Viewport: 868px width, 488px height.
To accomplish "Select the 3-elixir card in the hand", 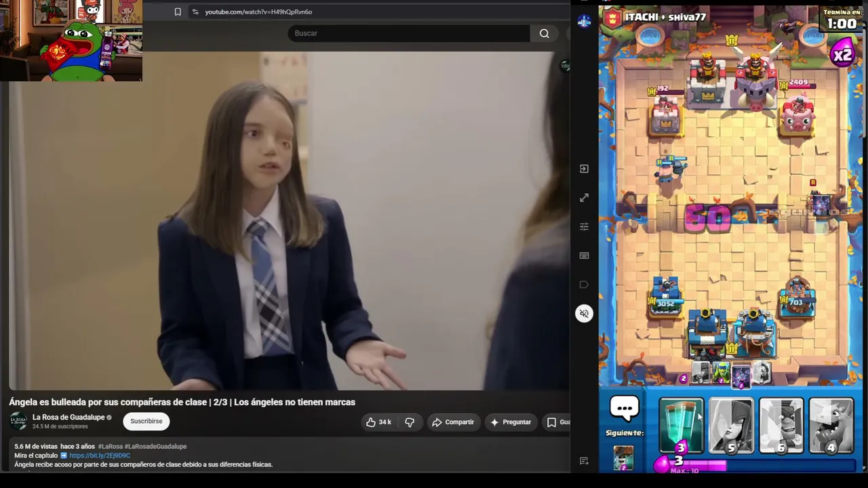I will (x=681, y=426).
